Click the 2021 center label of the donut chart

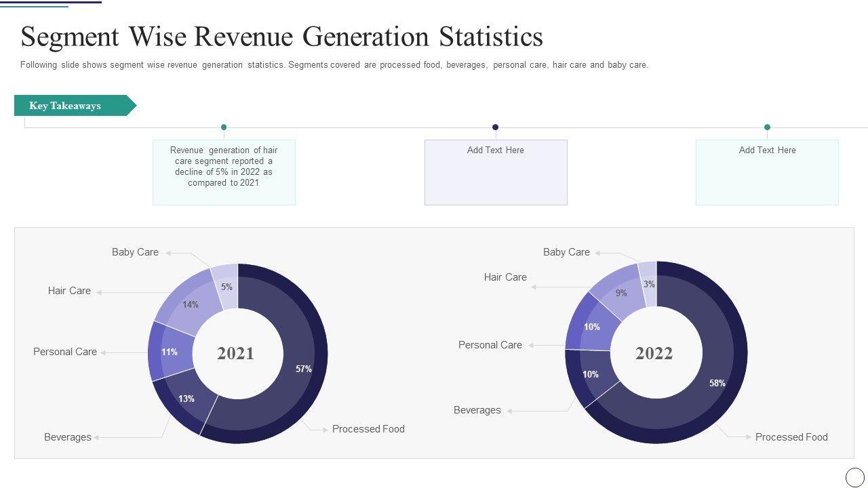point(235,353)
